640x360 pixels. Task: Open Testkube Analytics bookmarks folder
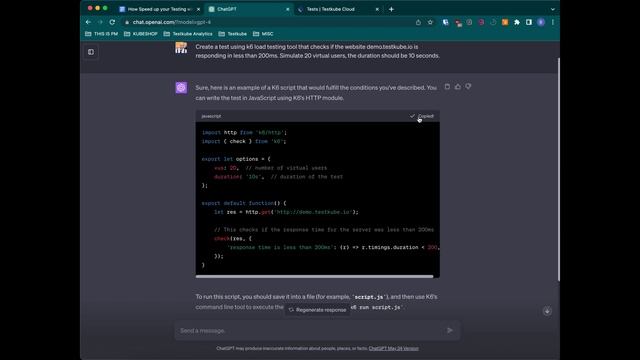pyautogui.click(x=188, y=34)
